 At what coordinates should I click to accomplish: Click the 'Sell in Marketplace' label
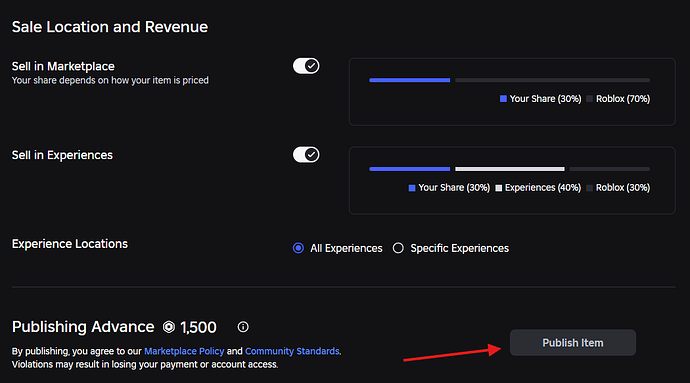click(x=63, y=66)
